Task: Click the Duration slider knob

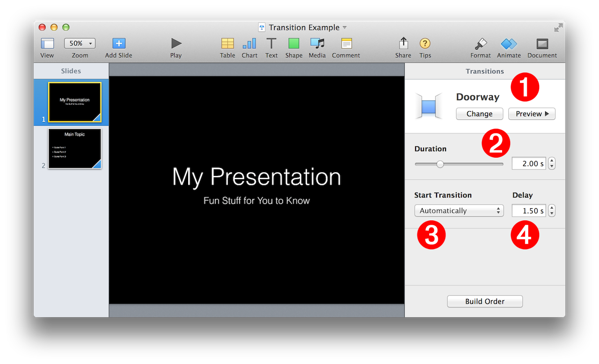Action: pos(440,164)
